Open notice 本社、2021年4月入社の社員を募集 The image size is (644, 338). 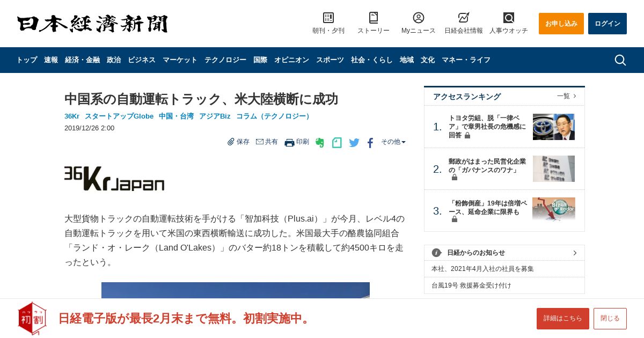coord(482,269)
